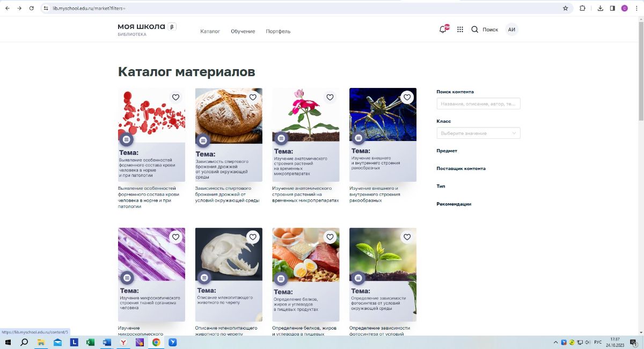Screen dimensions: 644x349
Task: Go forward with browser forward arrow
Action: [19, 8]
